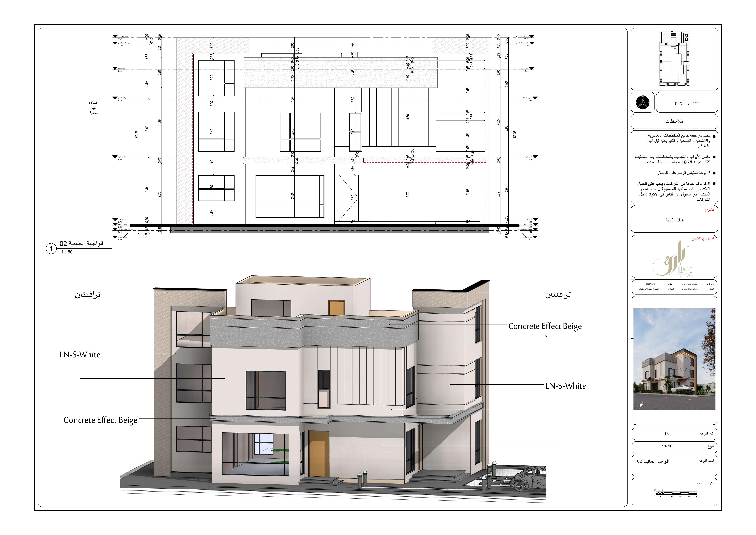Select the note starting 'الاكواد تم اخذها من الشركات'
The height and width of the screenshot is (535, 756).
point(674,191)
